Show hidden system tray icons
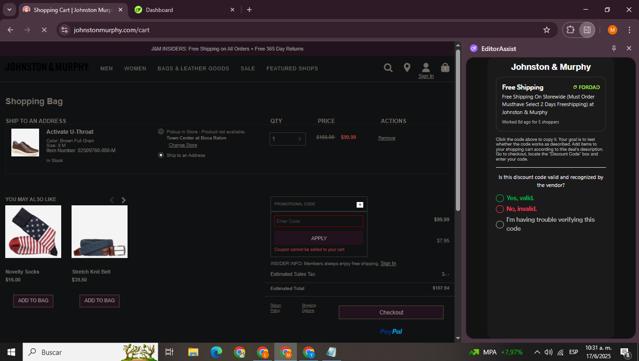 537,352
